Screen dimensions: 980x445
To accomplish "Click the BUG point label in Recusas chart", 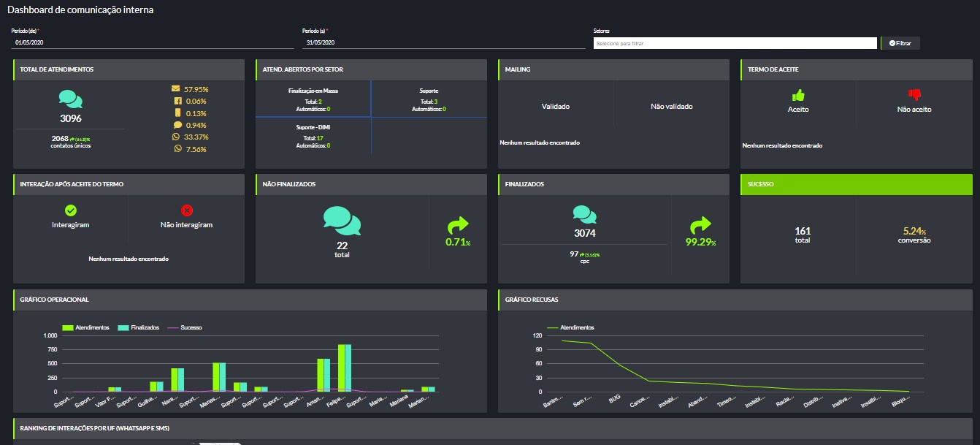I will click(615, 400).
